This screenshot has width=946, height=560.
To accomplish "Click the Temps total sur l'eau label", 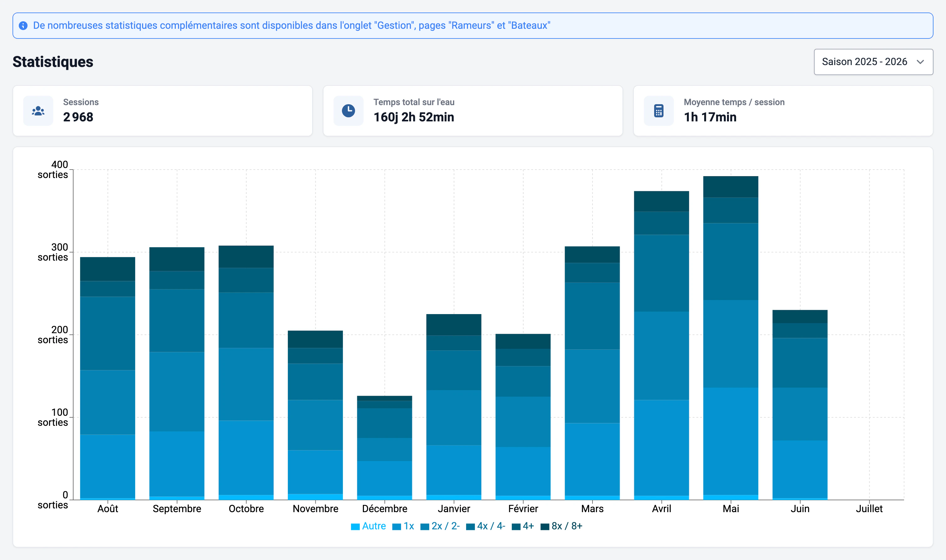I will (414, 102).
